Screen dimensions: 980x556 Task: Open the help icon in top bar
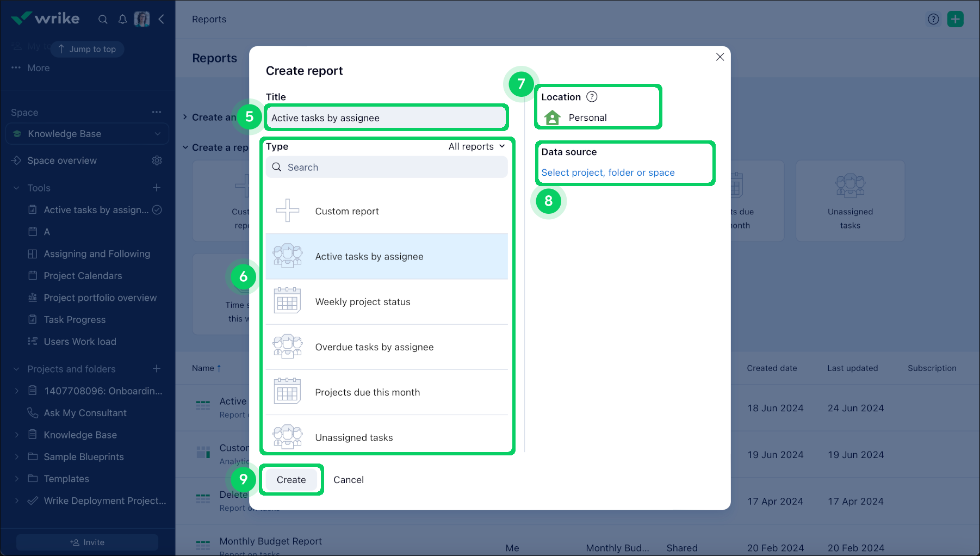pos(933,19)
